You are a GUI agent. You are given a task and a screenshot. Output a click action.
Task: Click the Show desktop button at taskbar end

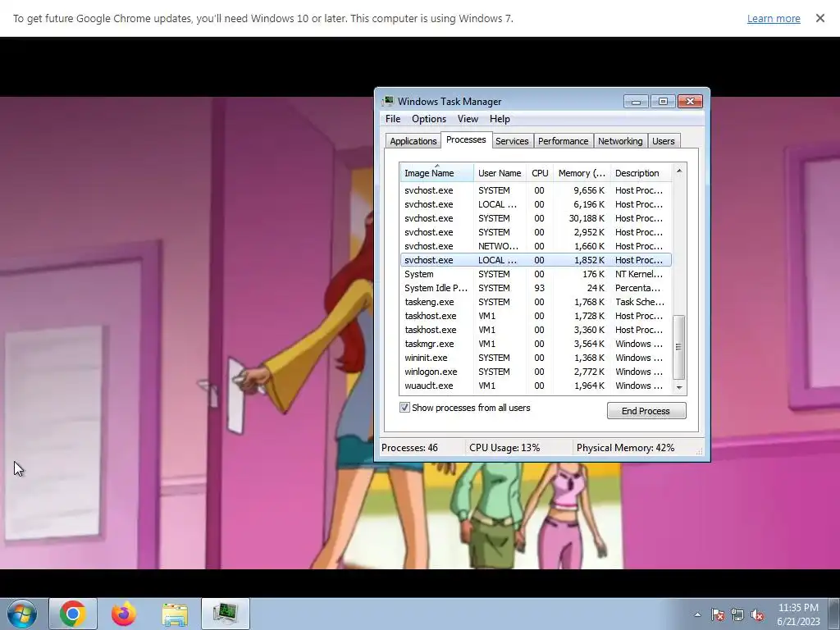[x=834, y=614]
